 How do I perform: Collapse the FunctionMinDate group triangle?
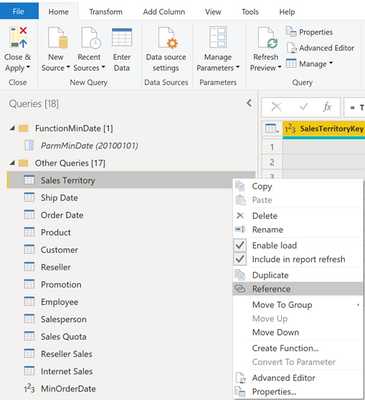click(12, 128)
